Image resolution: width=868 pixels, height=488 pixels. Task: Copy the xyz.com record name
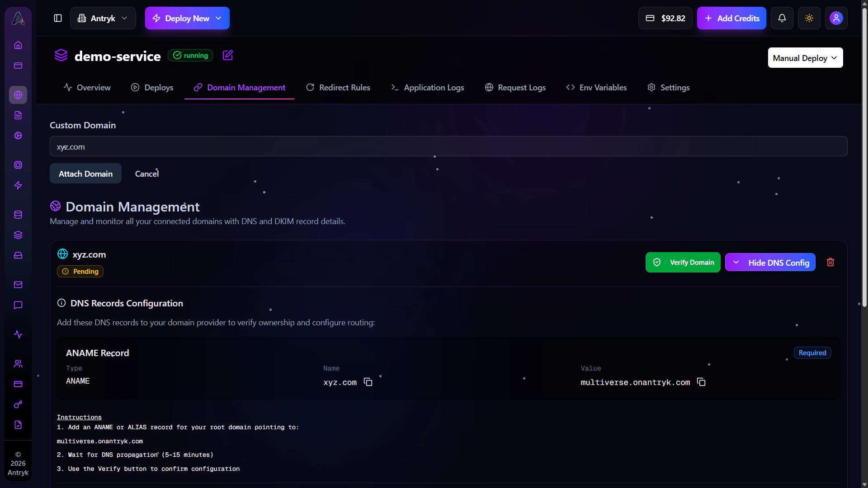368,382
